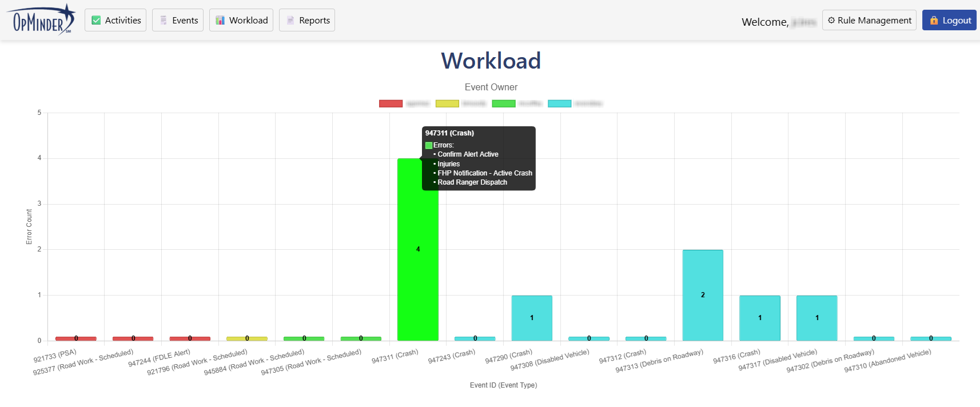This screenshot has height=407, width=980.
Task: Select the green bar for event 947311
Action: pyautogui.click(x=418, y=257)
